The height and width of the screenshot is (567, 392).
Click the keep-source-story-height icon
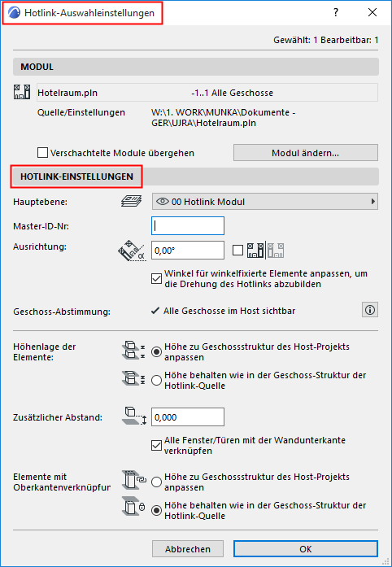(x=133, y=378)
